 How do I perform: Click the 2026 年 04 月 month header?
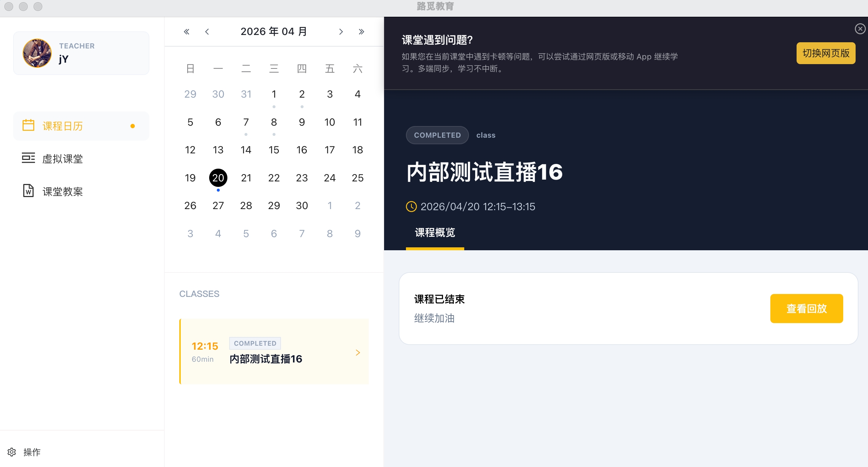pos(274,32)
